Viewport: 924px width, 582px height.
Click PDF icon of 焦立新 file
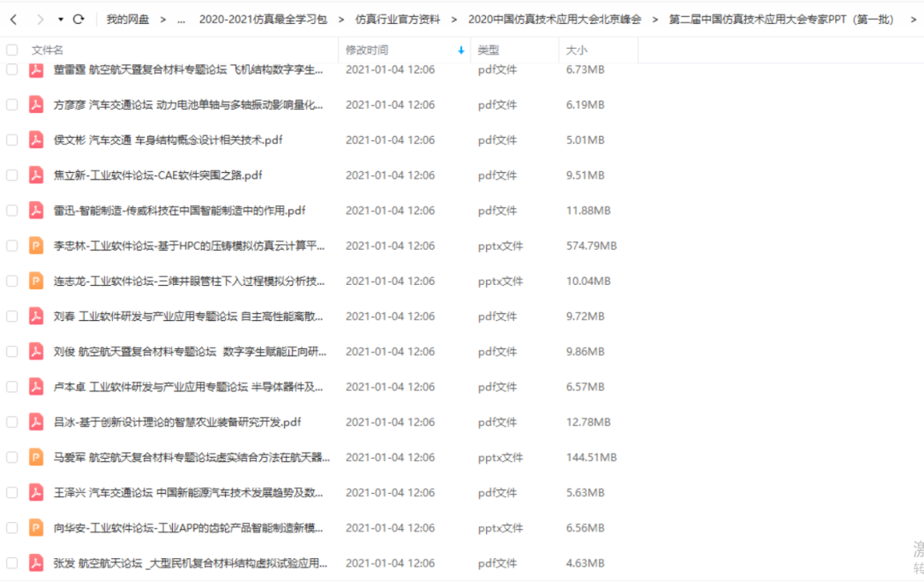[36, 175]
